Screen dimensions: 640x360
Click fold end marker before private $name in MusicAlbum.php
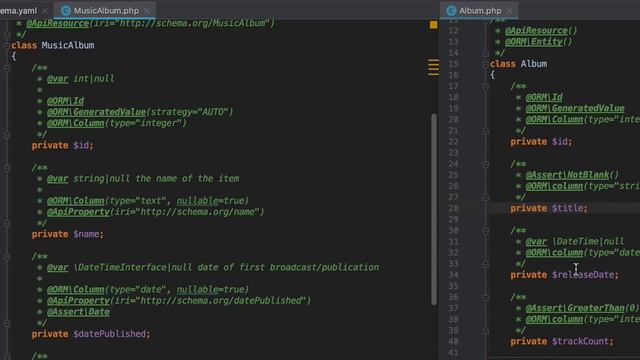click(x=7, y=223)
